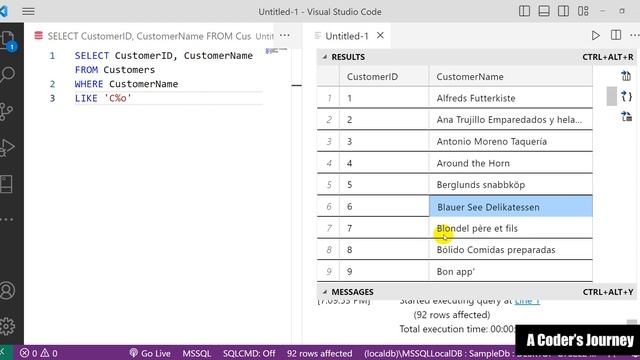Sort by the CustomerID column header
Image resolution: width=640 pixels, height=360 pixels.
[384, 77]
